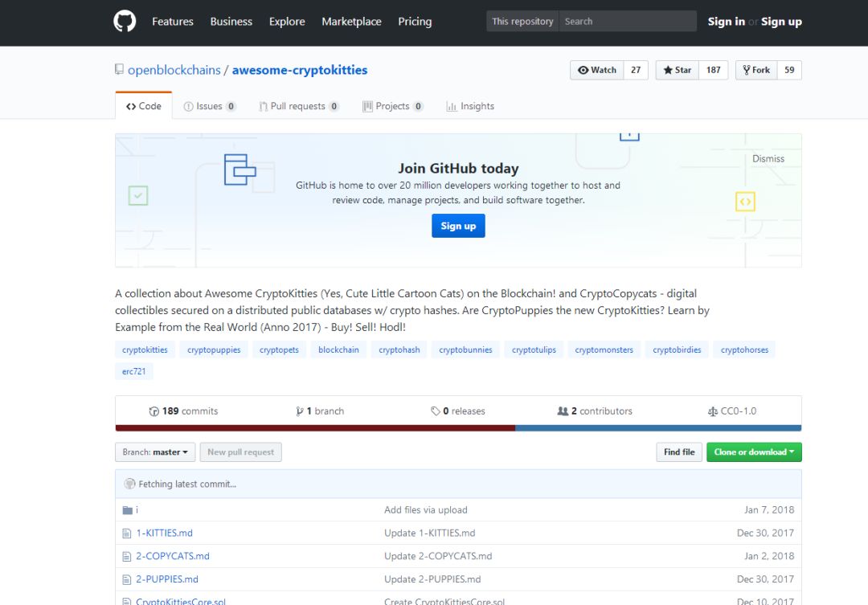The image size is (868, 605).
Task: Select the erc721 topic tag
Action: point(134,371)
